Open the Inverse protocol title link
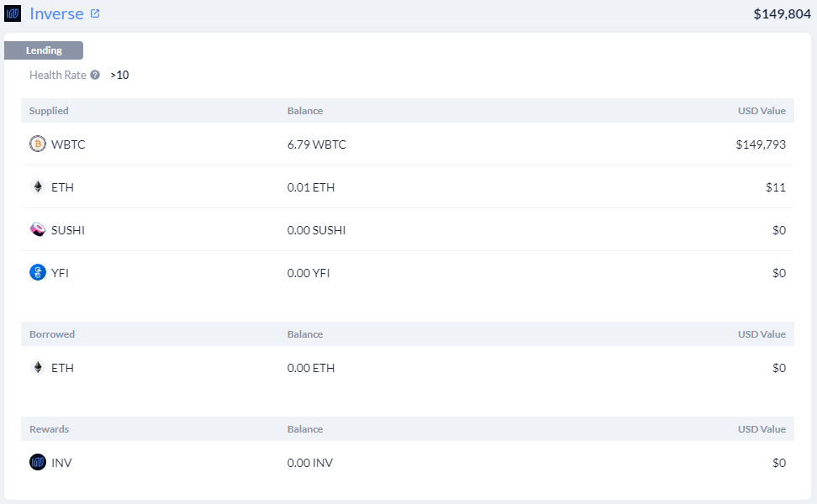The image size is (817, 504). point(56,13)
